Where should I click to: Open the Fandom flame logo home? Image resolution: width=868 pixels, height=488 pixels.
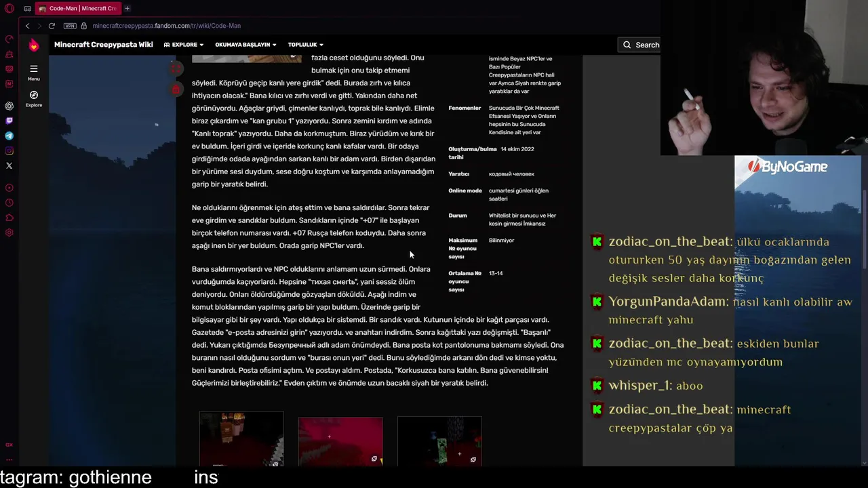[33, 45]
